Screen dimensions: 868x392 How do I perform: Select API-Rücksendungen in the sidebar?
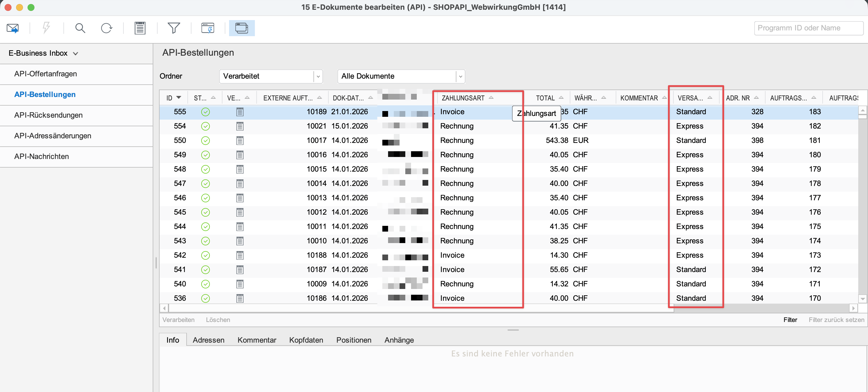pos(48,115)
